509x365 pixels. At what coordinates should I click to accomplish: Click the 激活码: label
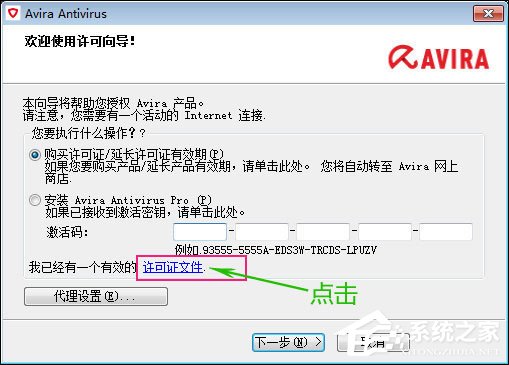[x=68, y=232]
